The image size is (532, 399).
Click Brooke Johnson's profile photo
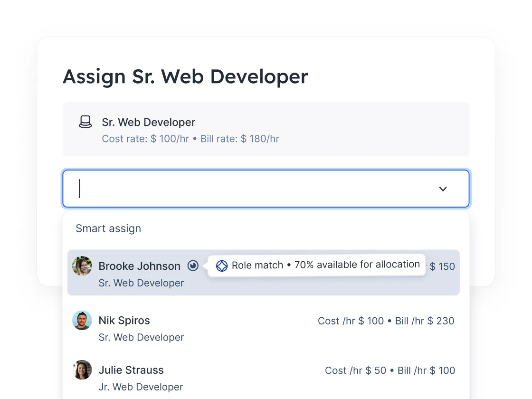82,266
